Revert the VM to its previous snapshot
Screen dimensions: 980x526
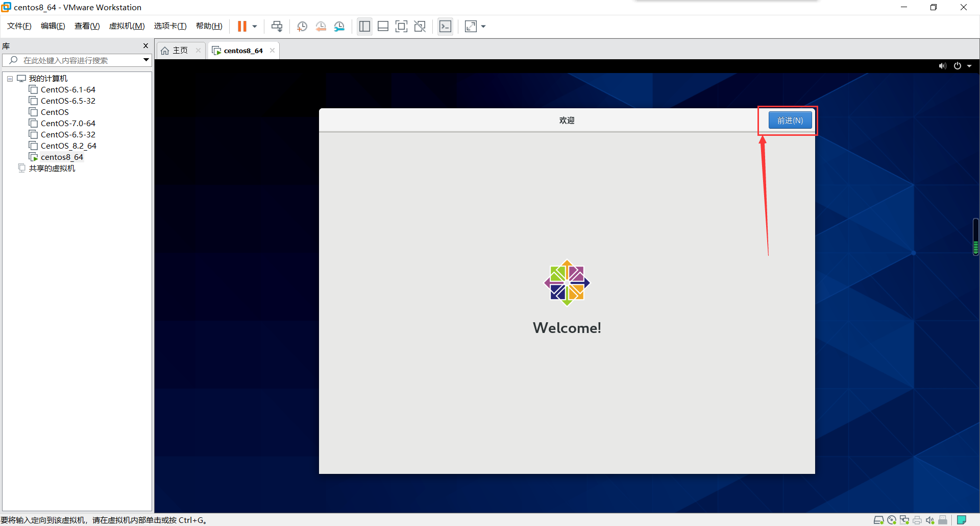coord(321,26)
